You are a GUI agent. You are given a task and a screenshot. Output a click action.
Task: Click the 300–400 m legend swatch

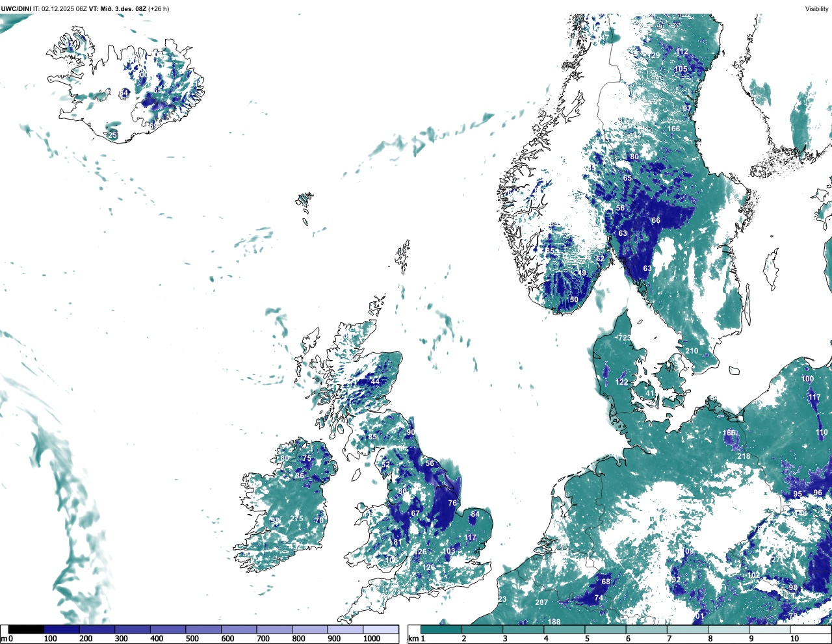[133, 629]
